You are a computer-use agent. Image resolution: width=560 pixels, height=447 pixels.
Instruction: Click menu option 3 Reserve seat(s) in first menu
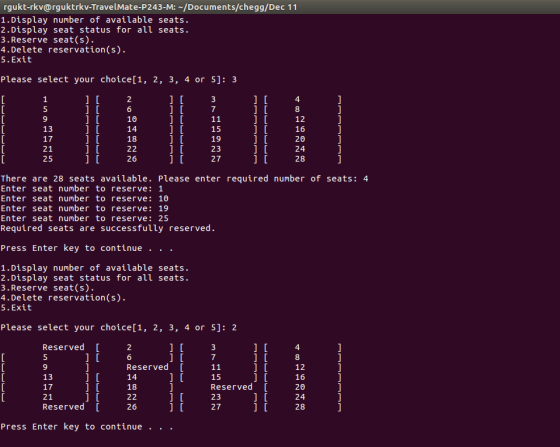coord(48,40)
